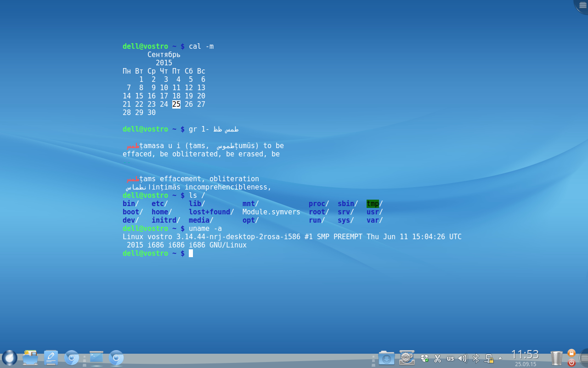This screenshot has width=588, height=368.
Task: Open the application launcher menu
Action: pos(9,357)
